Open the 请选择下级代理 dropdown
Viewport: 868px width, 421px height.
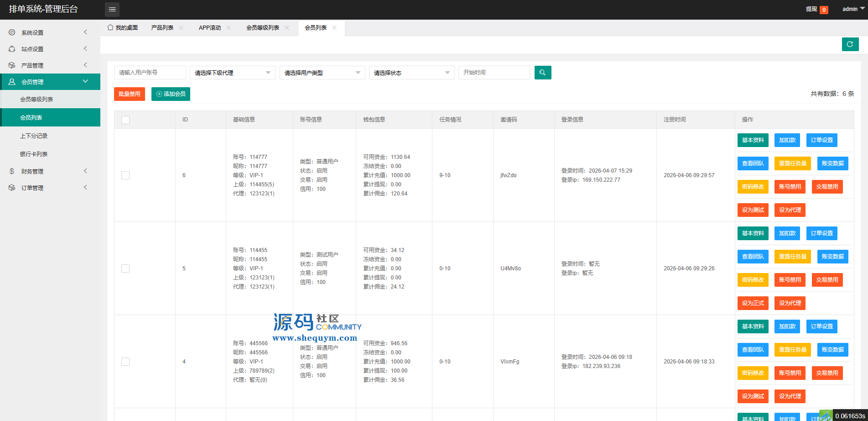pos(232,73)
